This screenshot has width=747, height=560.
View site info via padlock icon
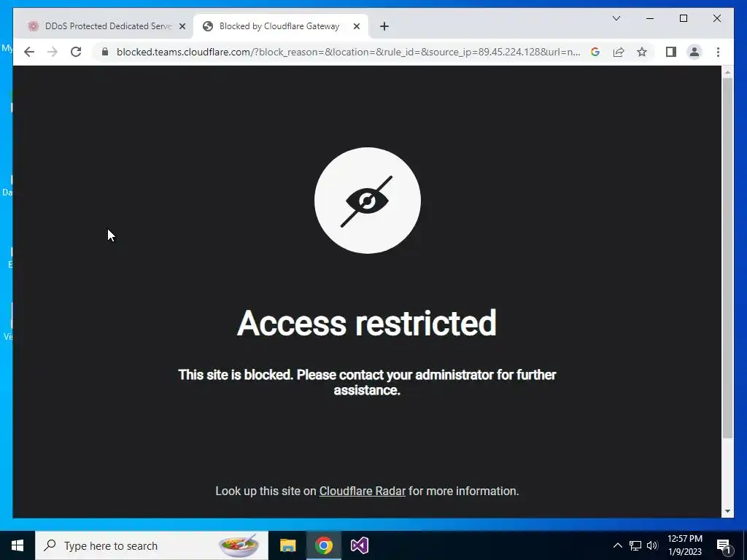point(105,52)
